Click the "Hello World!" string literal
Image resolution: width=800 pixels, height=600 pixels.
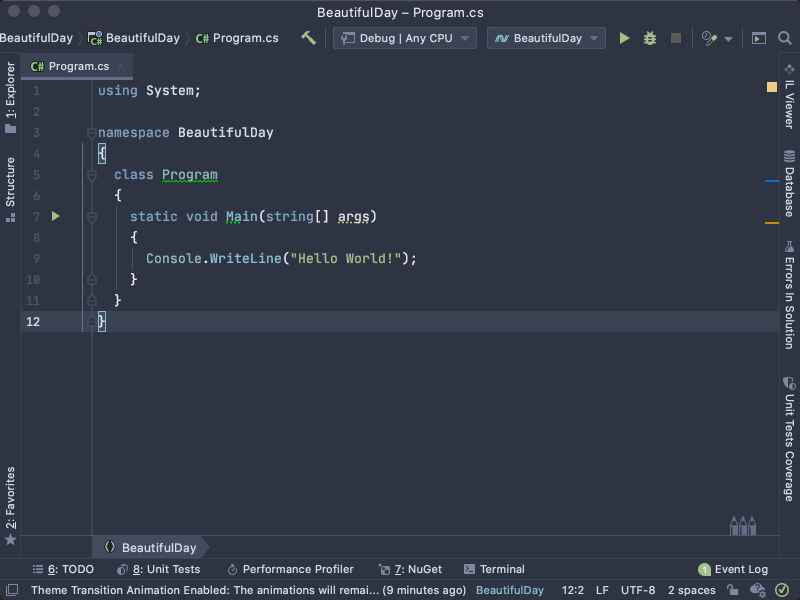coord(346,259)
